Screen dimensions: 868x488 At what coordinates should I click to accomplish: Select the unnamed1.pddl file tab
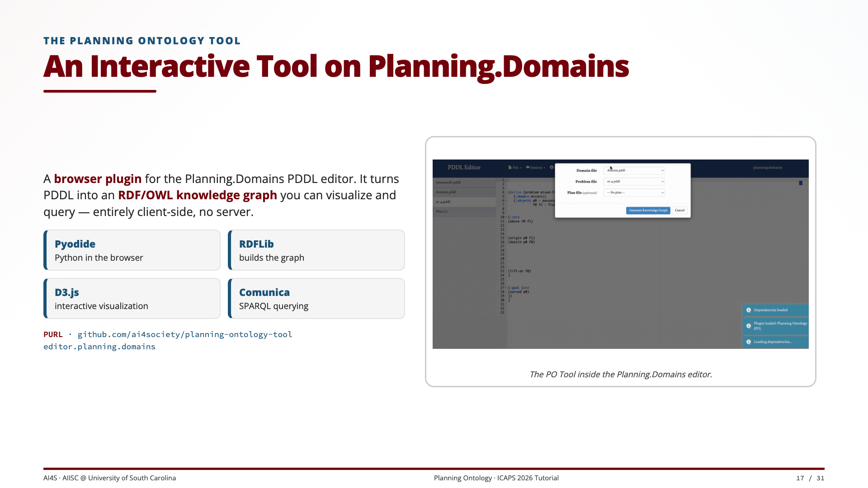(x=464, y=183)
